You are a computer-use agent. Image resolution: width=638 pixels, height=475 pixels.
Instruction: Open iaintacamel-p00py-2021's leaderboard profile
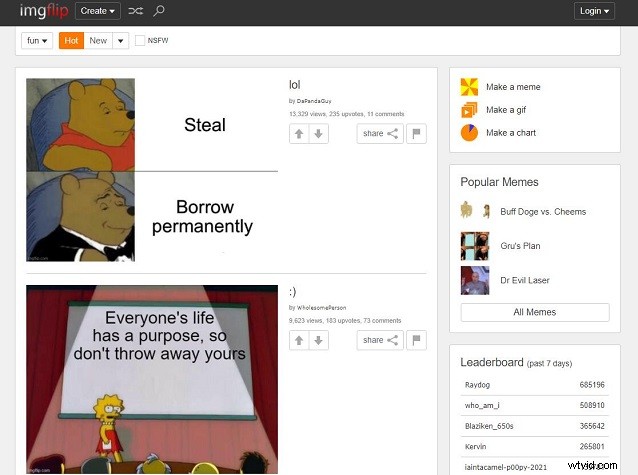pos(506,467)
